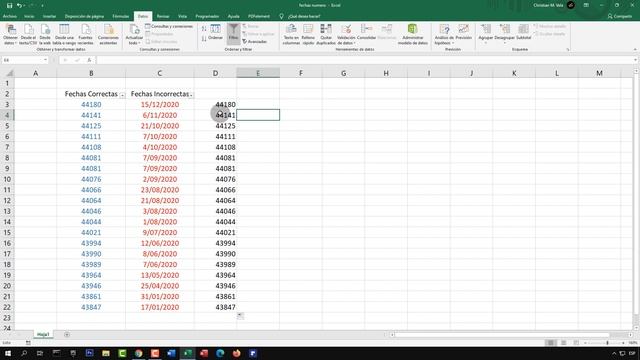Click the Insert Function fx button

click(89, 60)
